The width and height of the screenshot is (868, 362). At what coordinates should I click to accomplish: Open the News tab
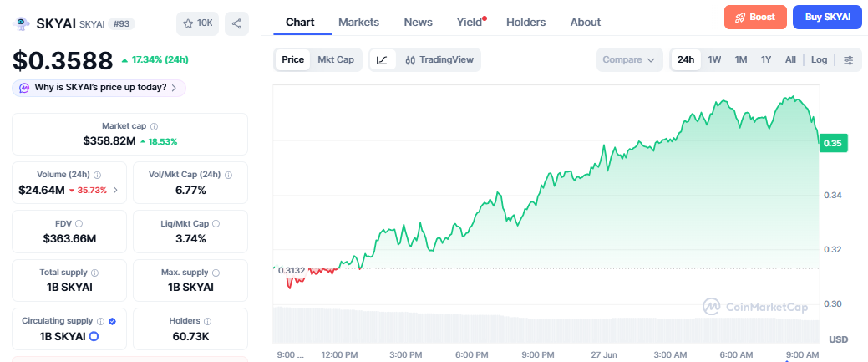click(418, 23)
